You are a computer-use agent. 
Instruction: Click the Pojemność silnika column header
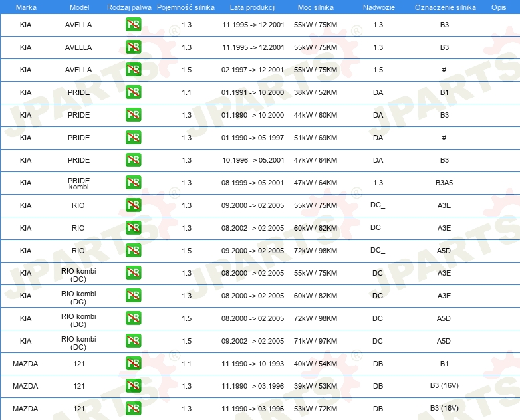(x=186, y=7)
